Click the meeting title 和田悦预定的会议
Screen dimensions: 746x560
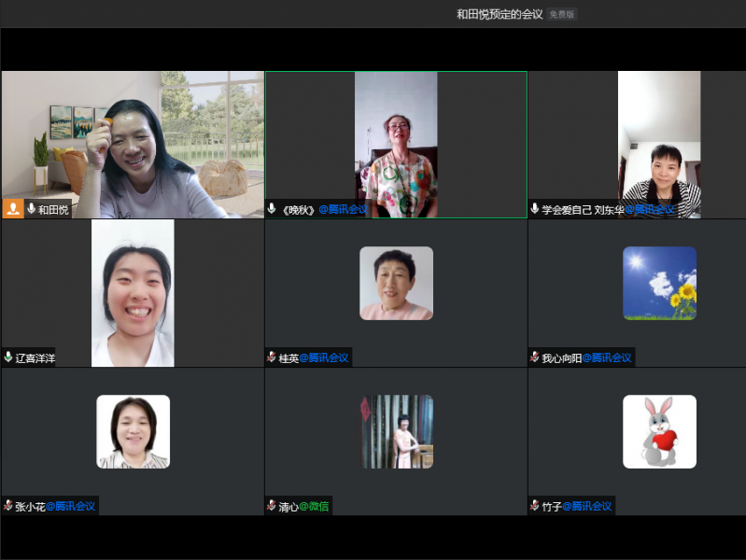tap(499, 14)
